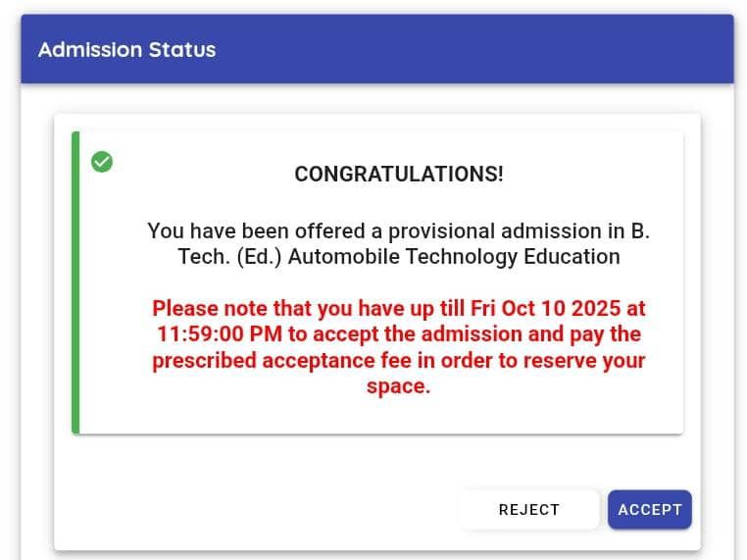Reject the admission offer
Image resolution: width=747 pixels, height=560 pixels.
pos(528,510)
